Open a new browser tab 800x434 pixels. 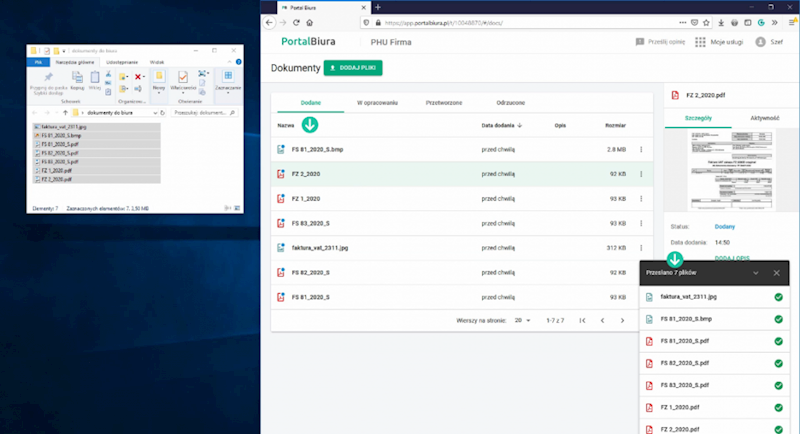[378, 7]
